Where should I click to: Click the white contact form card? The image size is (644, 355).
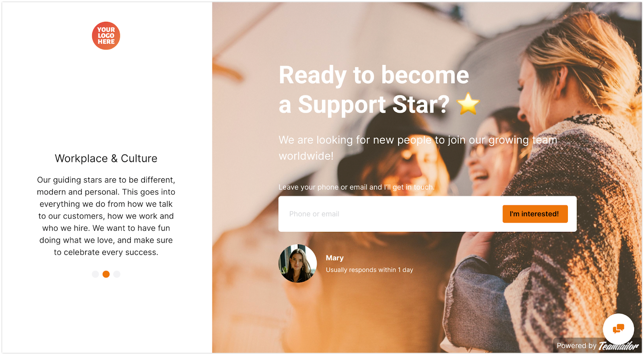(427, 214)
